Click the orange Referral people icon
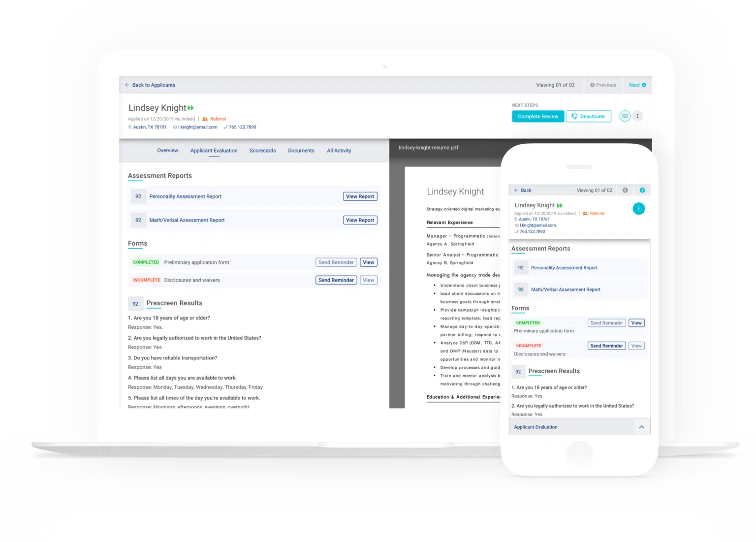This screenshot has width=756, height=542. [x=204, y=119]
